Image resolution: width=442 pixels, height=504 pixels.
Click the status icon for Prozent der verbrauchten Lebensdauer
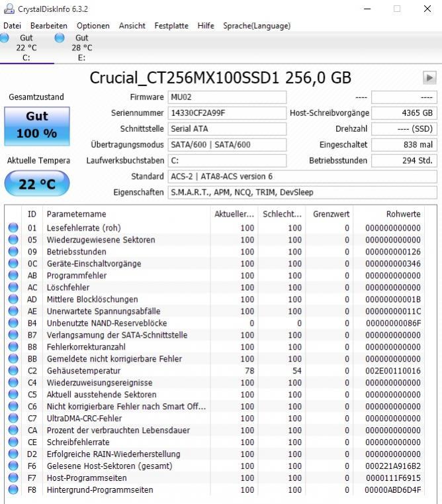pyautogui.click(x=13, y=430)
